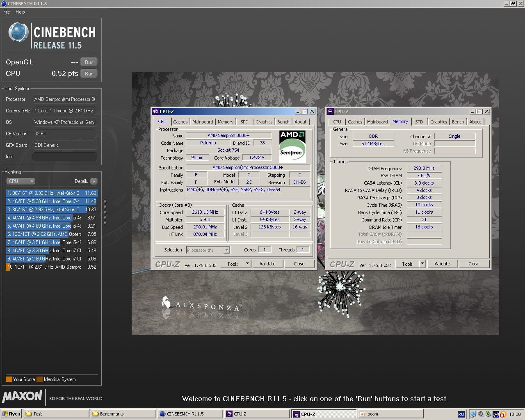Viewport: 525px width, 420px height.
Task: Click the AMD Sempron processor logo
Action: [x=292, y=147]
